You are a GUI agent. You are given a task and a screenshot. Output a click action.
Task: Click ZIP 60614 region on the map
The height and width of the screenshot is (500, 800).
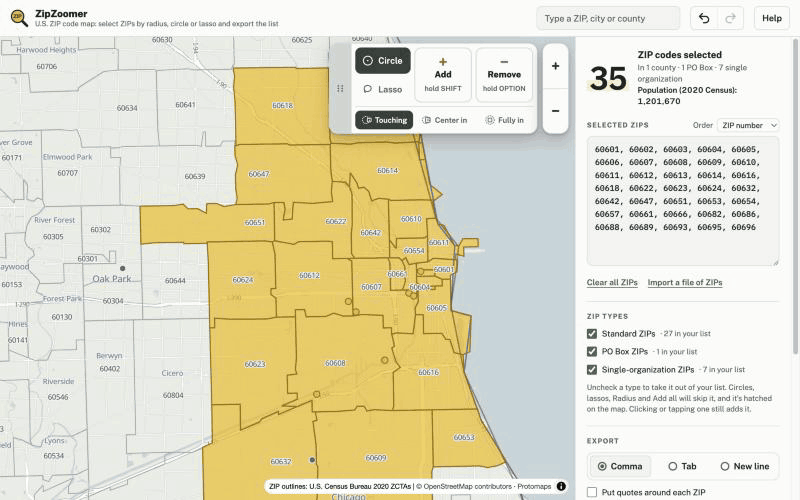(x=387, y=170)
